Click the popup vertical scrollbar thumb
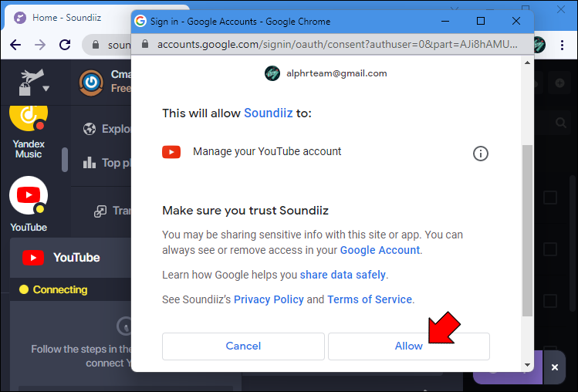 [x=528, y=231]
